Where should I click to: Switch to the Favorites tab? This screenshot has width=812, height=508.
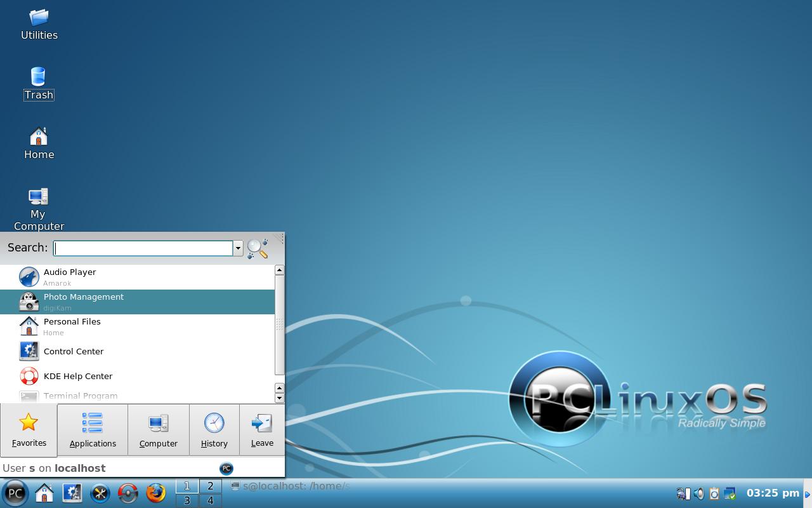pos(29,430)
